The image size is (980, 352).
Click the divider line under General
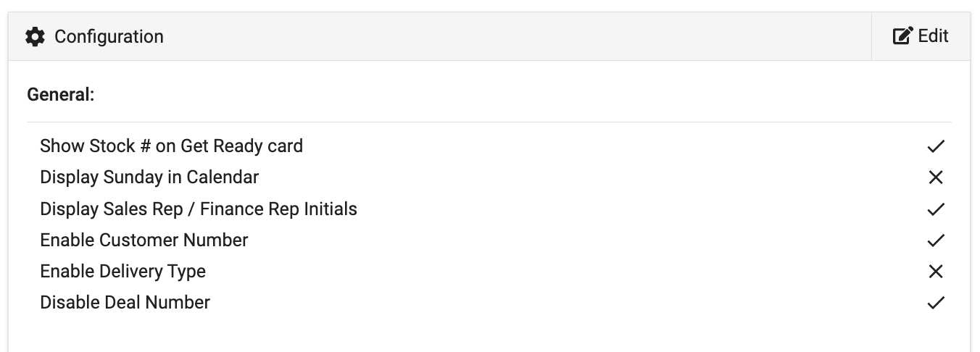pos(489,122)
